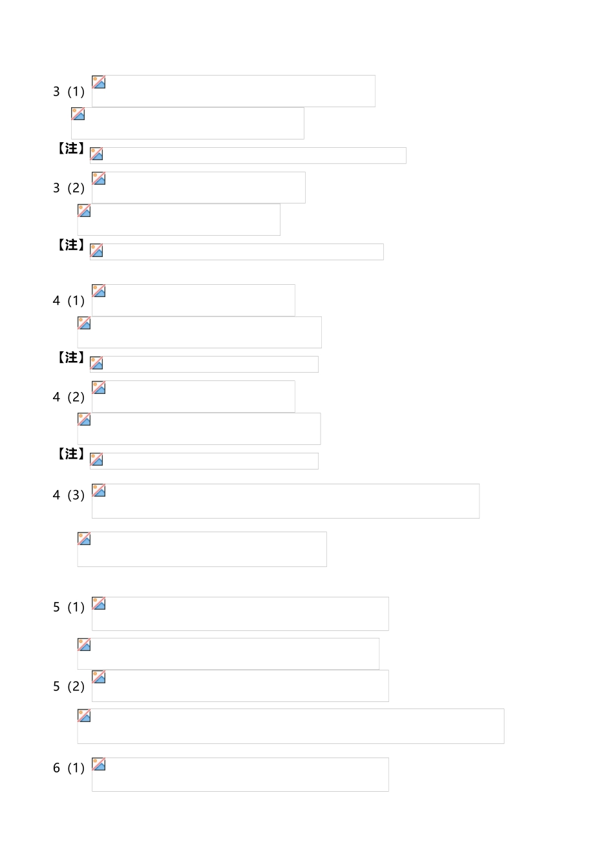Click the "4 (3)" question label
Screen dimensions: 614x868
69,495
